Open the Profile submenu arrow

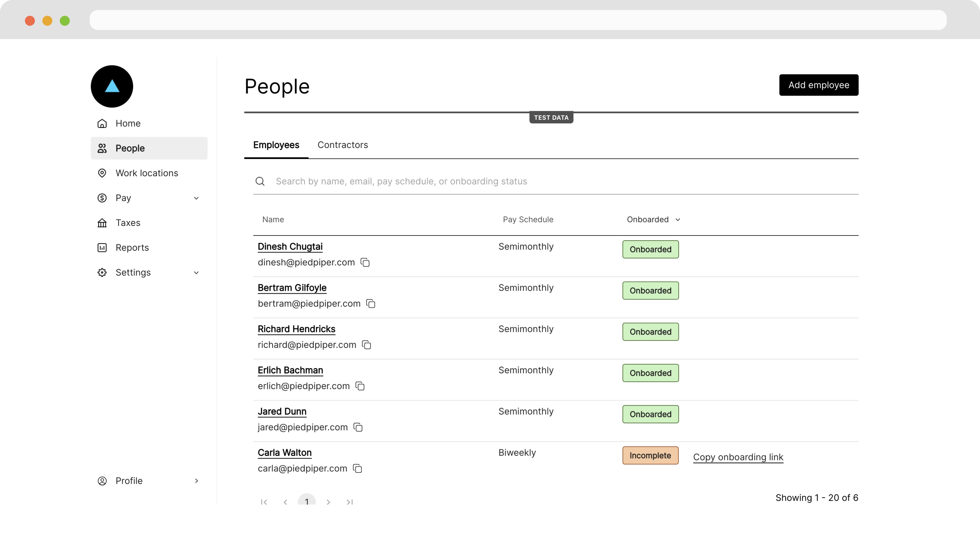196,480
